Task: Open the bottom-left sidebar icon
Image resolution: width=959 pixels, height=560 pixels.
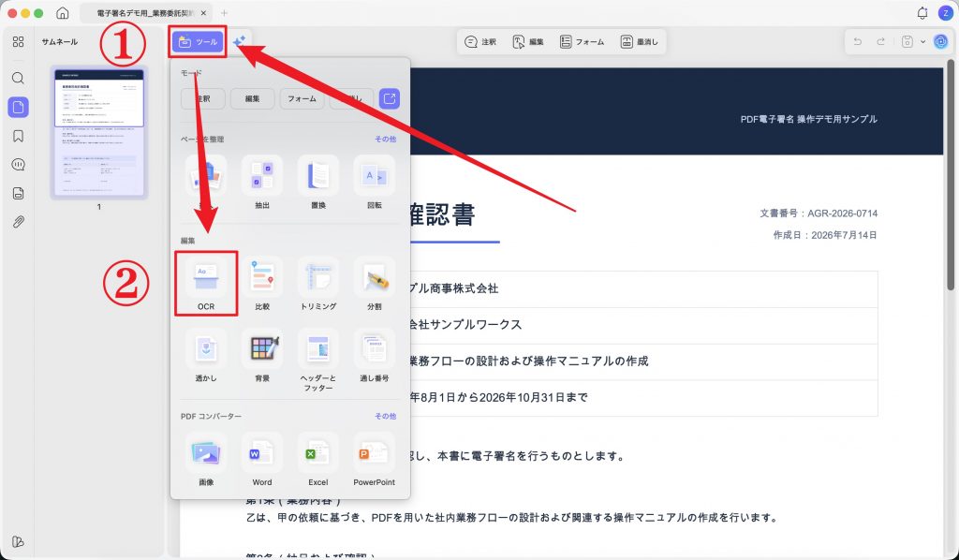Action: pos(19,541)
